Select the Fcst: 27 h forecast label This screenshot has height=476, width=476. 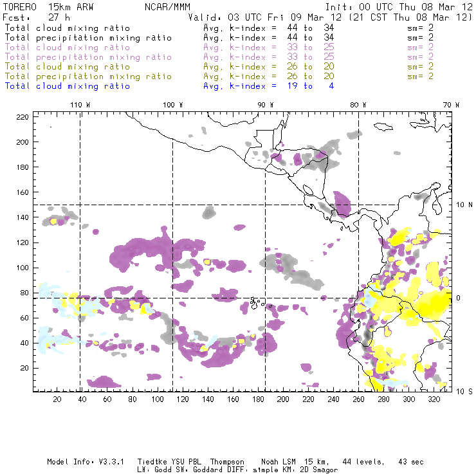tap(30, 17)
